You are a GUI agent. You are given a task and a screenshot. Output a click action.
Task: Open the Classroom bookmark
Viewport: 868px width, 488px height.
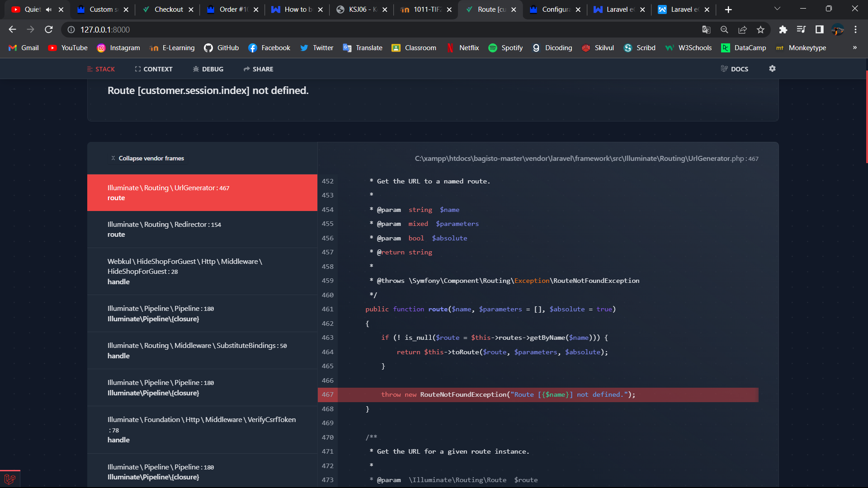pyautogui.click(x=414, y=47)
